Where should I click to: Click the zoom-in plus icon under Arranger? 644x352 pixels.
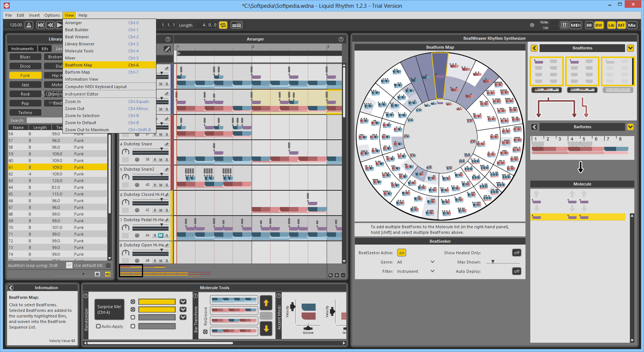coord(337,275)
